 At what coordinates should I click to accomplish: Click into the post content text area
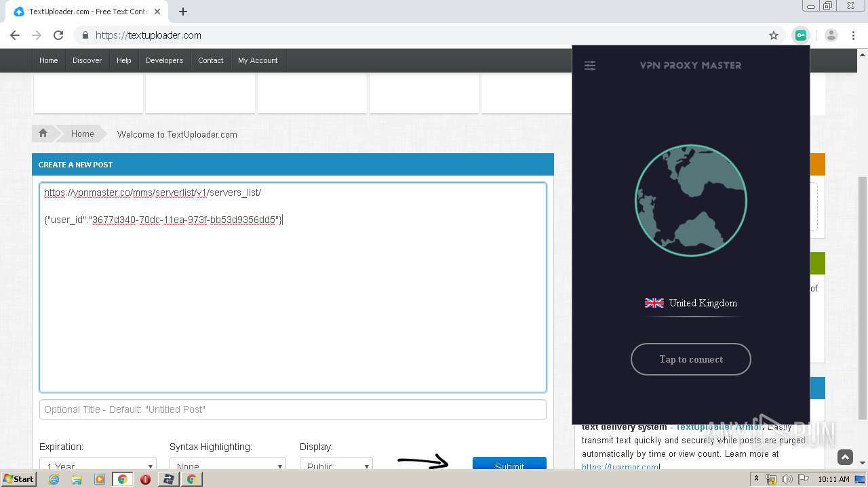coord(293,287)
